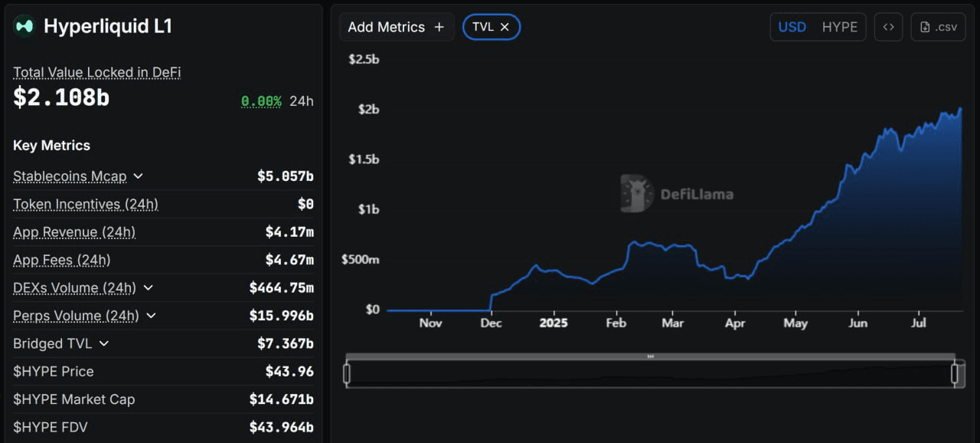Click the Token Incentives (24h) label
Image resolution: width=980 pixels, height=443 pixels.
(x=86, y=204)
